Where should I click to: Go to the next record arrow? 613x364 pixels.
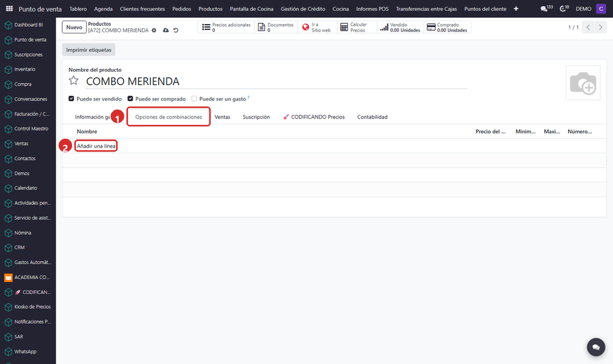pos(600,27)
